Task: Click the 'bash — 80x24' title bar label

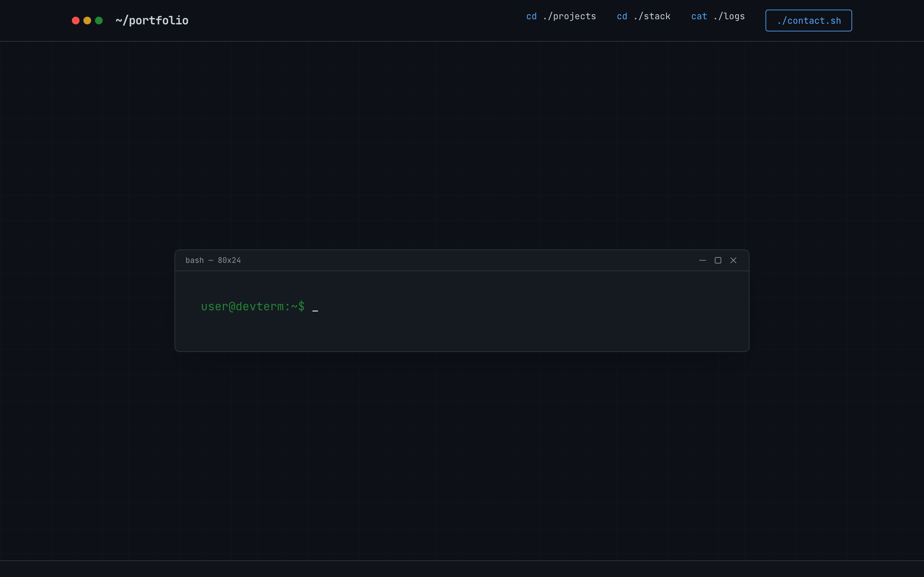Action: click(x=213, y=260)
